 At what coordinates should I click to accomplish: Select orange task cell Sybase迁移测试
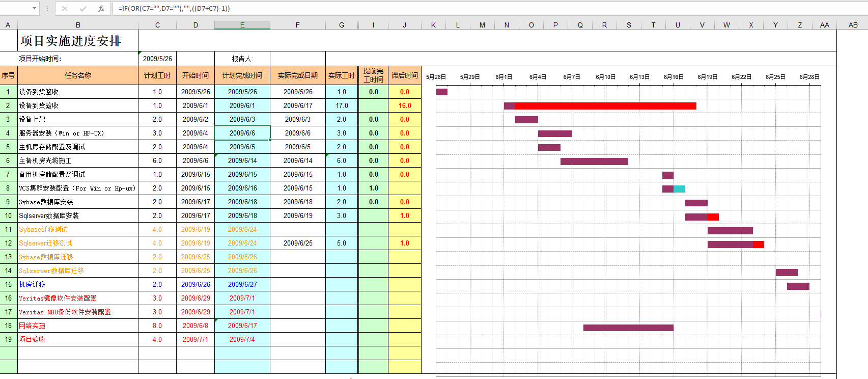click(x=78, y=229)
